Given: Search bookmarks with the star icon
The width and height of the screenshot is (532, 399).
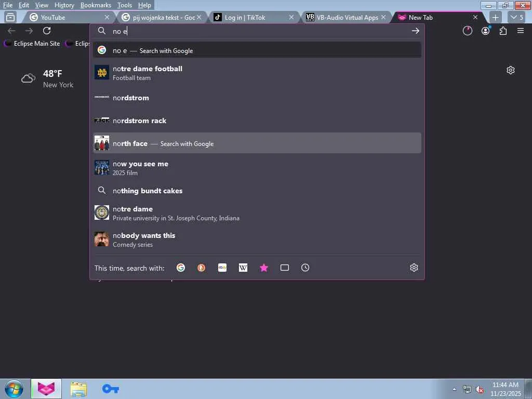Looking at the screenshot, I should [x=263, y=268].
